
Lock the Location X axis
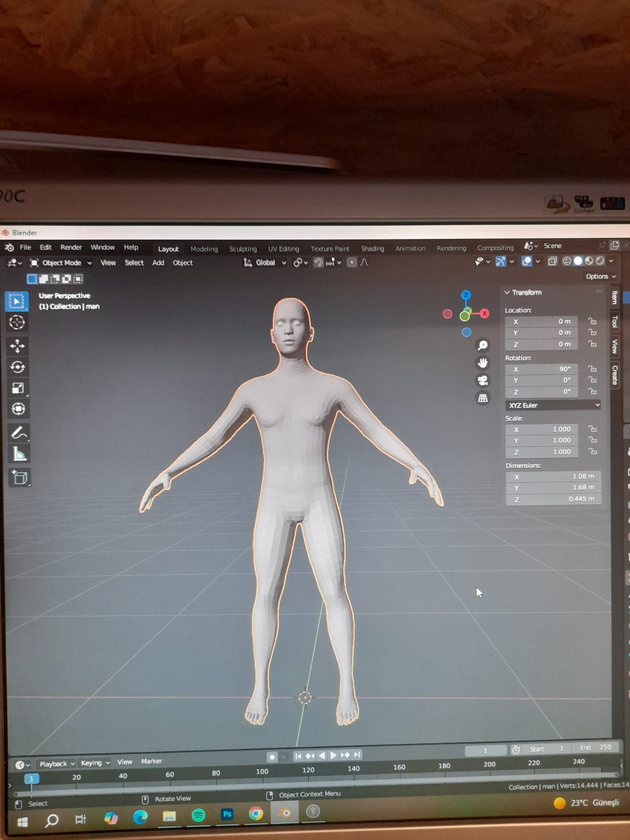592,321
